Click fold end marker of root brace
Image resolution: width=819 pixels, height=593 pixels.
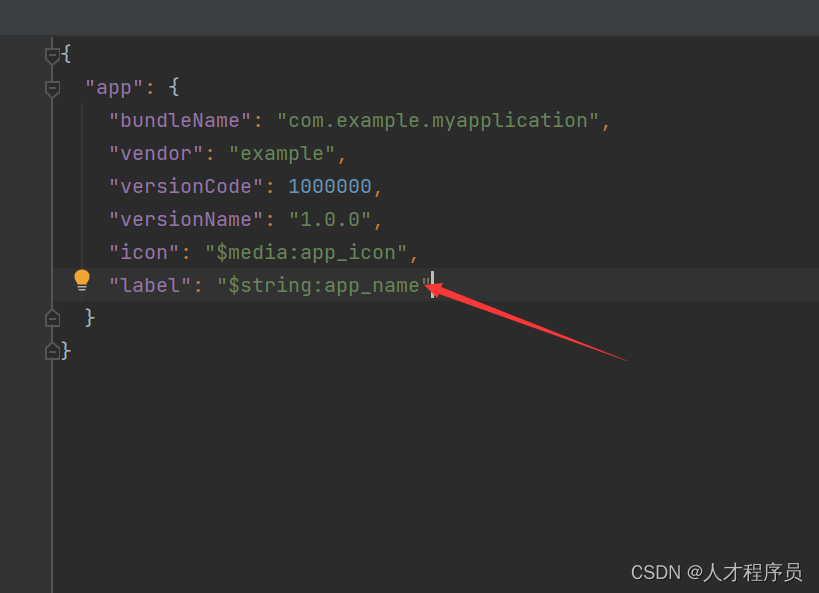tap(52, 351)
